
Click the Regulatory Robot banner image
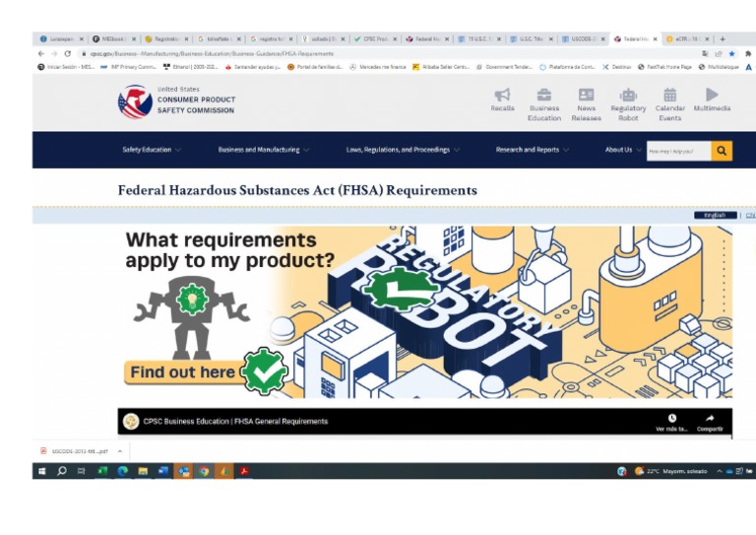[x=425, y=312]
